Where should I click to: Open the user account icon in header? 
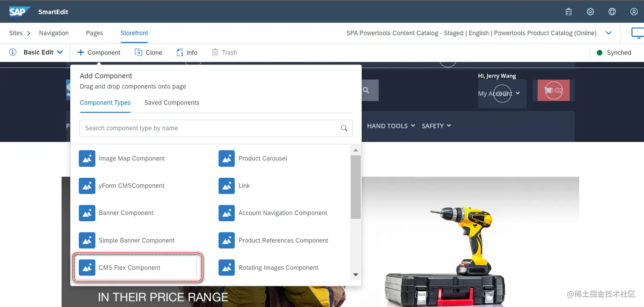point(634,12)
